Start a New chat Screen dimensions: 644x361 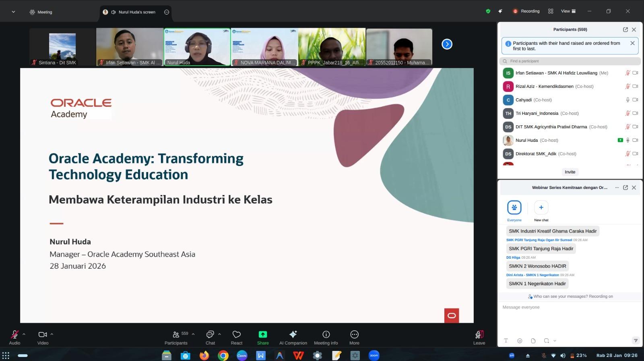coord(541,211)
